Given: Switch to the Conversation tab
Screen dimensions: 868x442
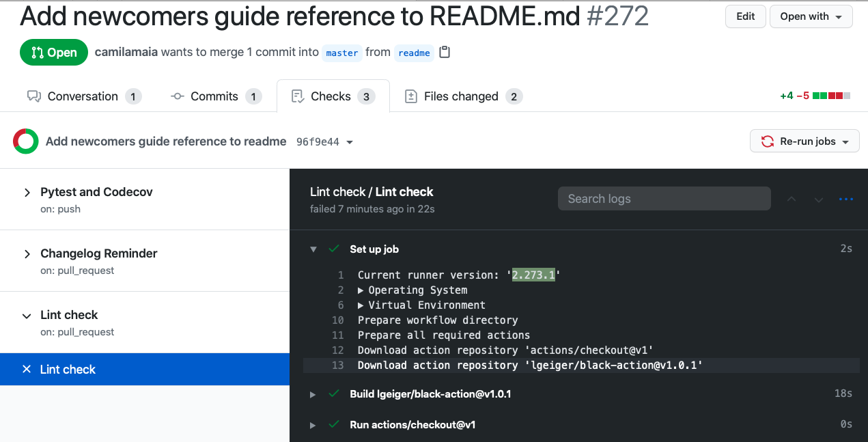Looking at the screenshot, I should tap(84, 96).
